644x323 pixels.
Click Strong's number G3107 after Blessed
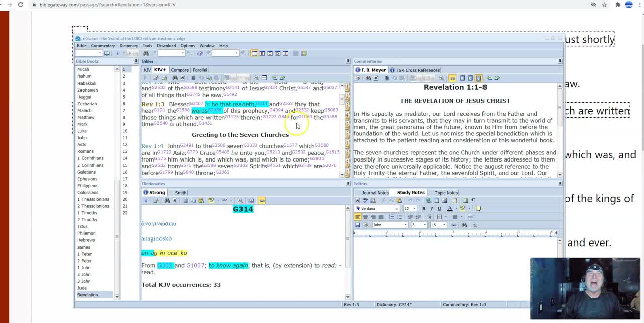196,103
